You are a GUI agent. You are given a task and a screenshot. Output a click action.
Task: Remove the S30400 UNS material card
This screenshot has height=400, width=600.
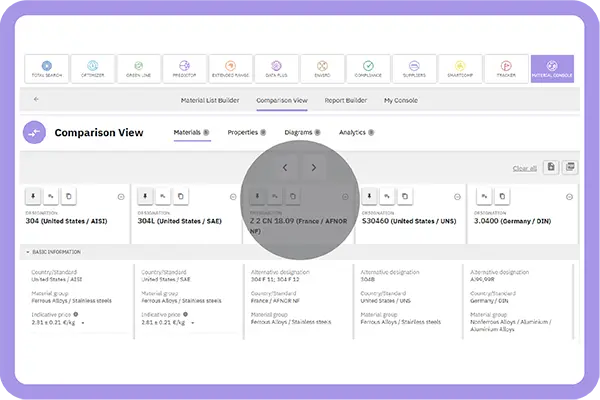coord(456,196)
